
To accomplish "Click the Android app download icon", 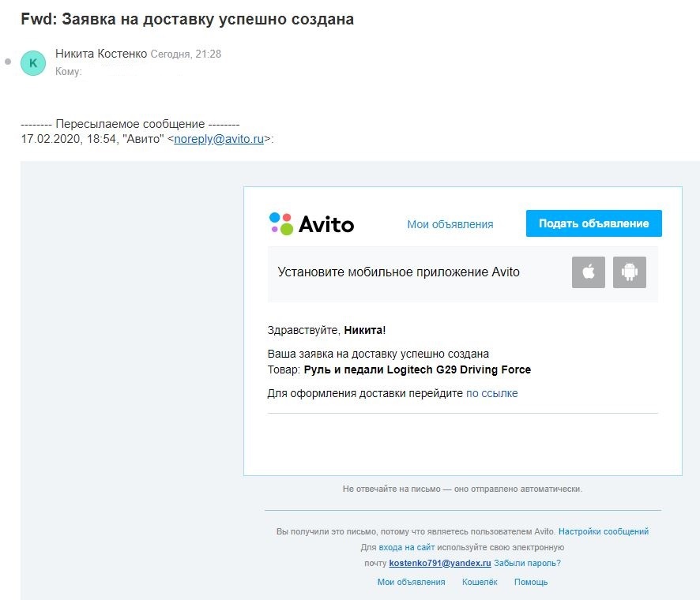I will (629, 272).
